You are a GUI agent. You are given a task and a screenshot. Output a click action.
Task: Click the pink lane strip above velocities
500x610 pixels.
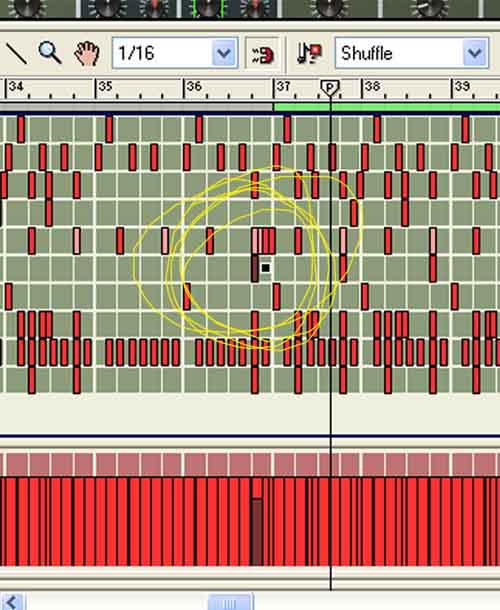(250, 464)
